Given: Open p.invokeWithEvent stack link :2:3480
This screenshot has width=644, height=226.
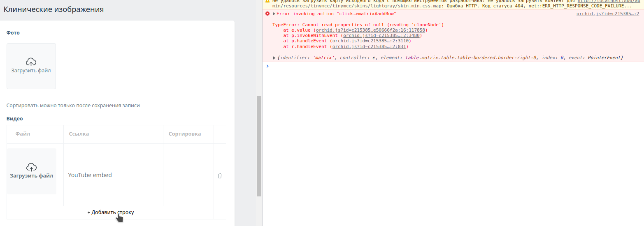Looking at the screenshot, I should tap(381, 35).
